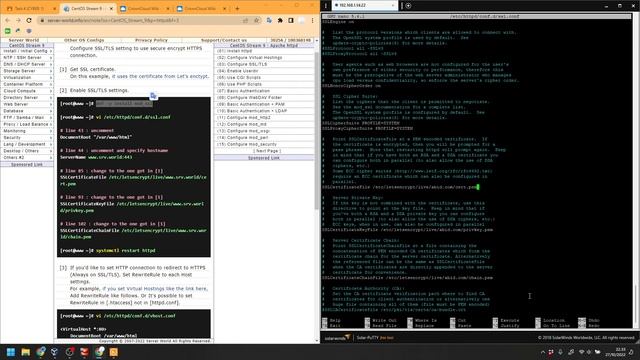Switch to the third Chrome tab
640x360 pixels.
[144, 8]
